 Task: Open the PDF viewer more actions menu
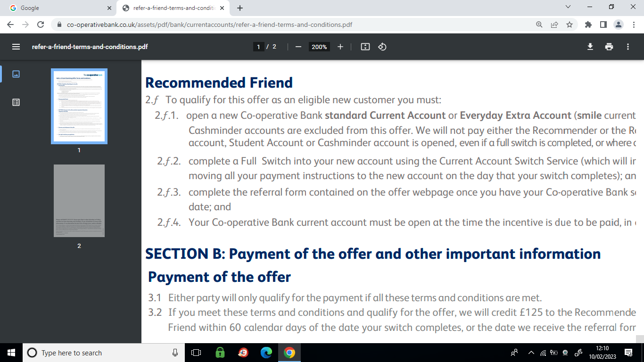627,47
